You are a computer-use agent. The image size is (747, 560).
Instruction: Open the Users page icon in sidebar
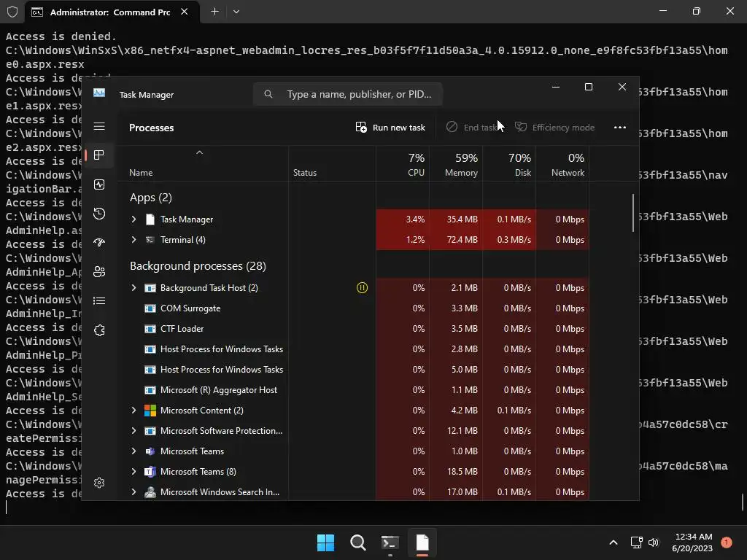pyautogui.click(x=99, y=271)
